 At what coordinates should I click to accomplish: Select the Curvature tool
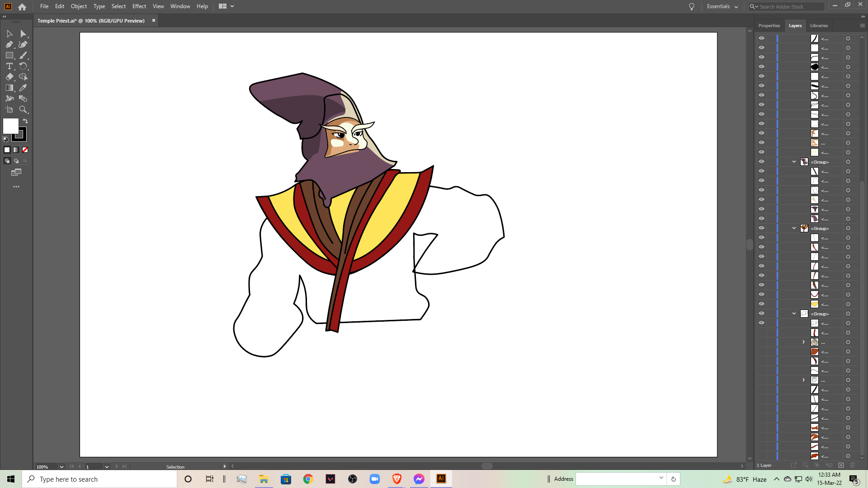[x=24, y=45]
